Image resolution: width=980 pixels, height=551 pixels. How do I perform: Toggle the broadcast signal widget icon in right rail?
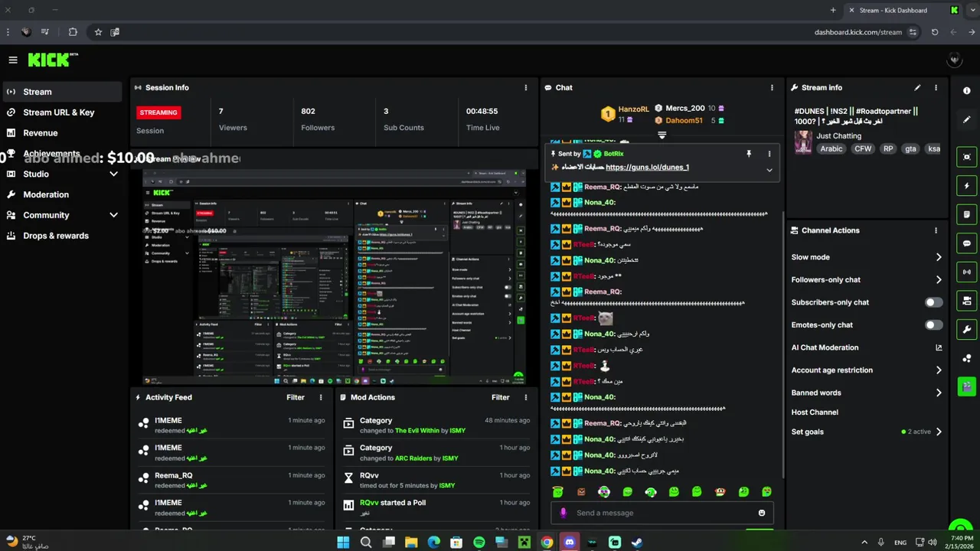(966, 272)
